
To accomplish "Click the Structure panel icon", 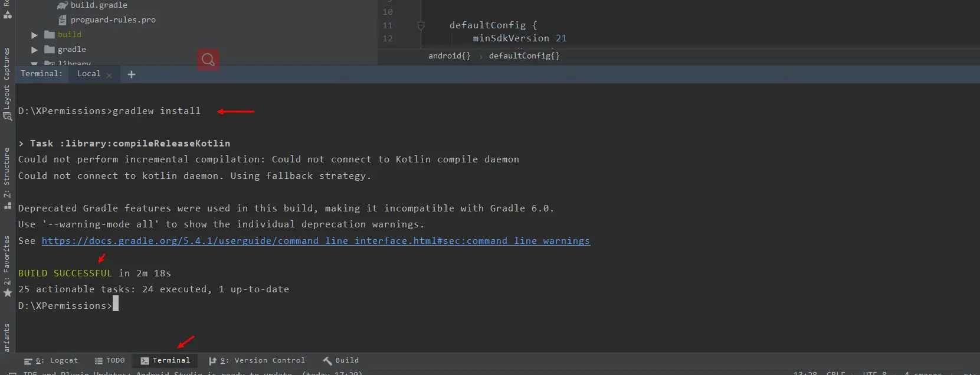I will (x=8, y=205).
